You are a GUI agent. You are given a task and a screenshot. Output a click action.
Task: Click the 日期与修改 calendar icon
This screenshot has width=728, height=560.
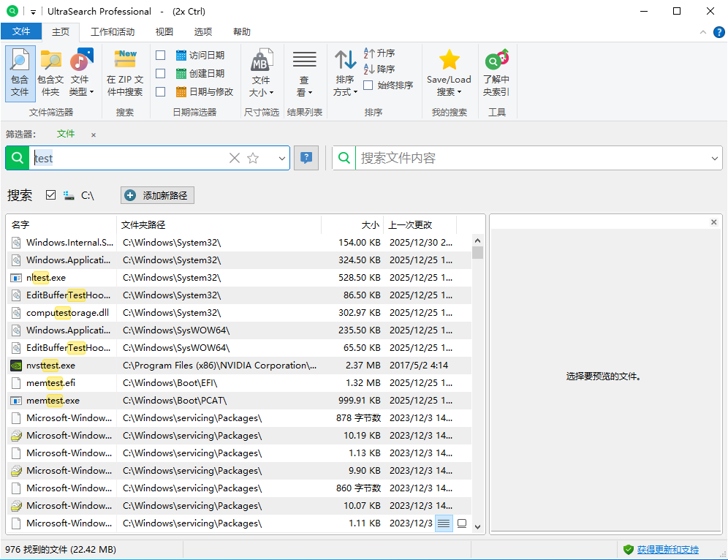click(x=181, y=92)
